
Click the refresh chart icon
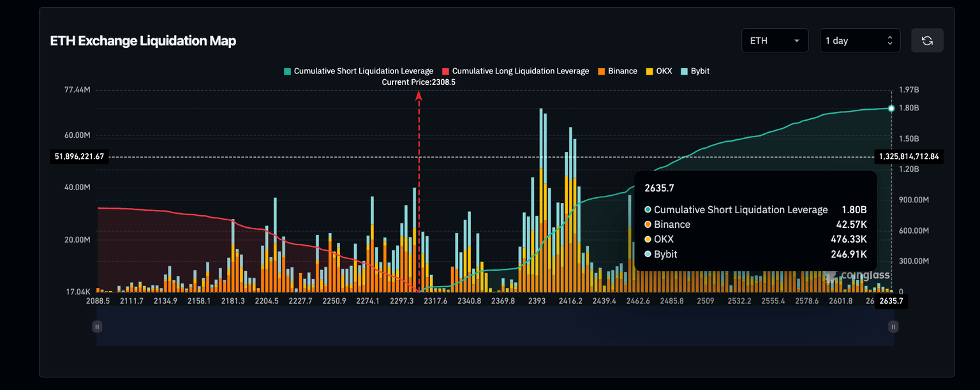click(x=927, y=40)
